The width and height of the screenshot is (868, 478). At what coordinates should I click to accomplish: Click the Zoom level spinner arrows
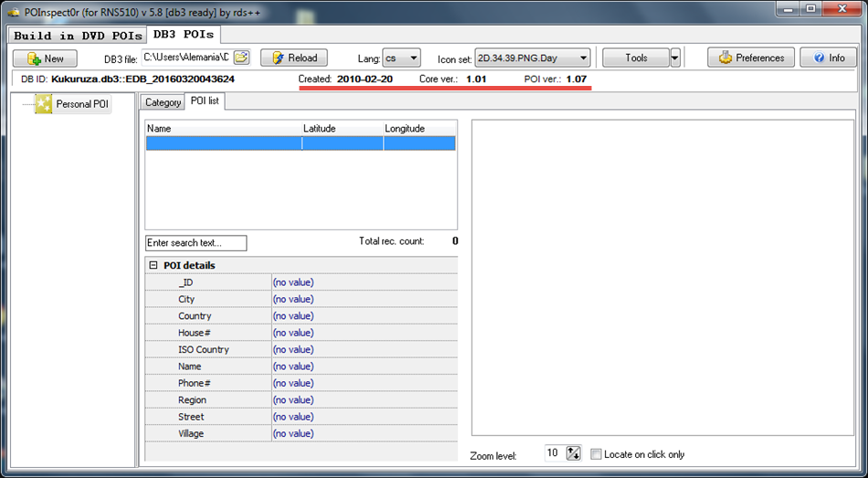[574, 453]
